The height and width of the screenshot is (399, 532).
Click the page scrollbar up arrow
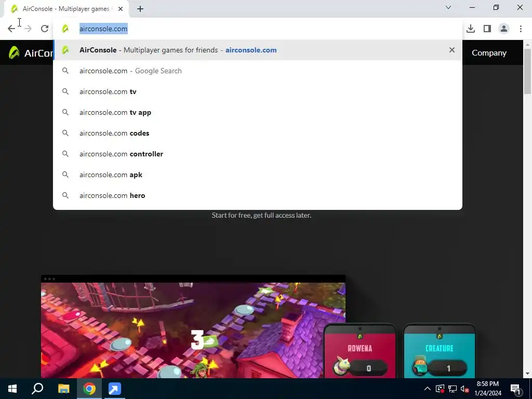528,45
